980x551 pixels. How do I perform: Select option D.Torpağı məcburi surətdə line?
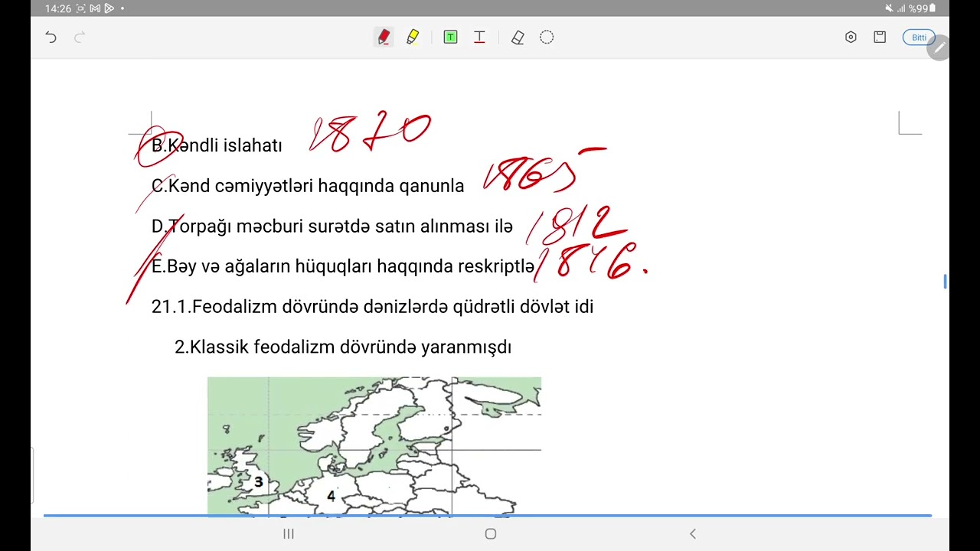coord(332,227)
